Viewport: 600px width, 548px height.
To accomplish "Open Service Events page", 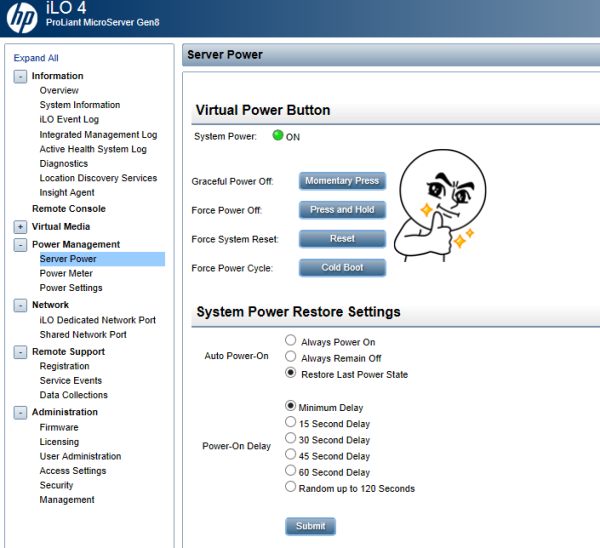I will 71,381.
